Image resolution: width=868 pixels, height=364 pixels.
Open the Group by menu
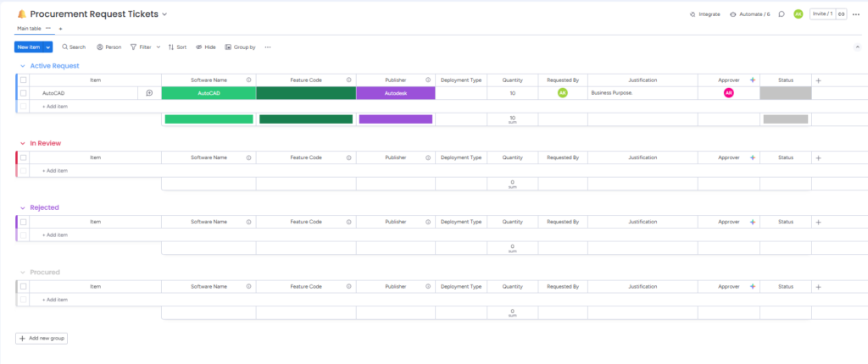pyautogui.click(x=240, y=47)
